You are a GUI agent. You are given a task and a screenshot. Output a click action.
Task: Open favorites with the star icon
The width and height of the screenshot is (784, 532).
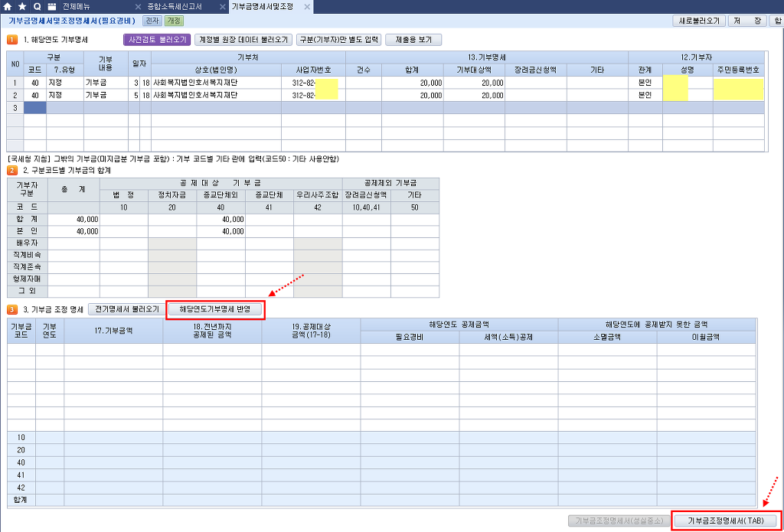(22, 7)
